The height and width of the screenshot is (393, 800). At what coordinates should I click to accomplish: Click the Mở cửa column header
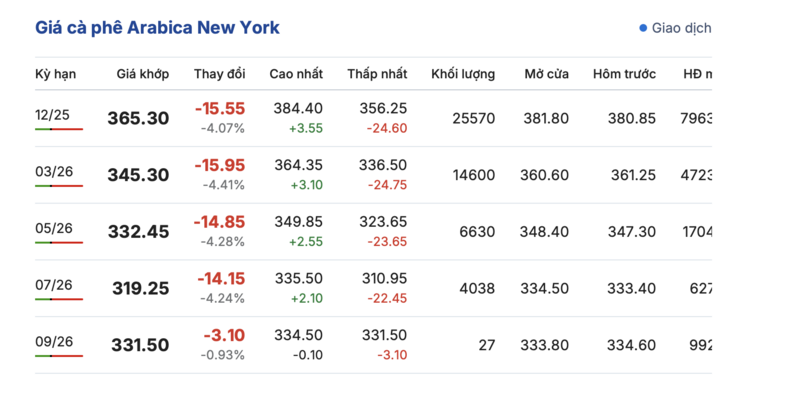(x=547, y=74)
